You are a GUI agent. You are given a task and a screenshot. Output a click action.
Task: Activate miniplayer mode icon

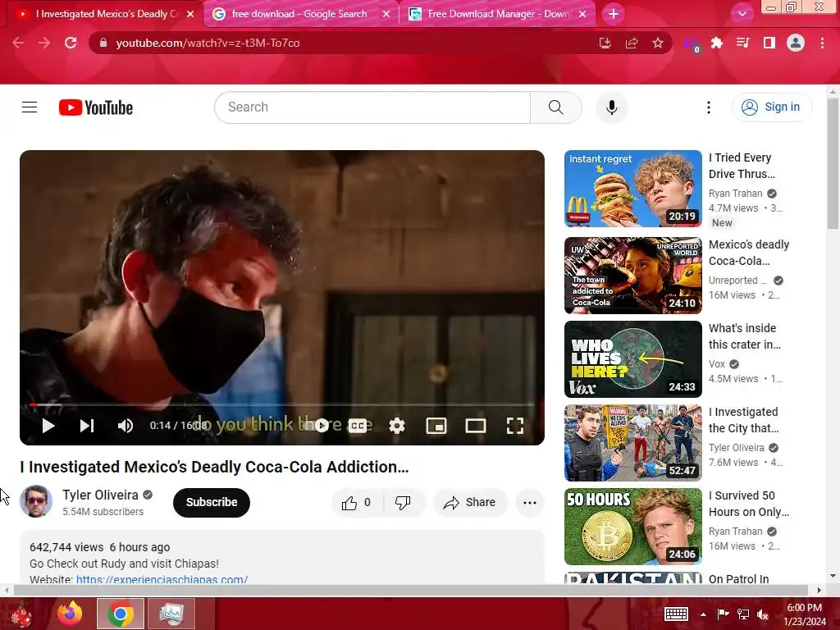(x=436, y=426)
